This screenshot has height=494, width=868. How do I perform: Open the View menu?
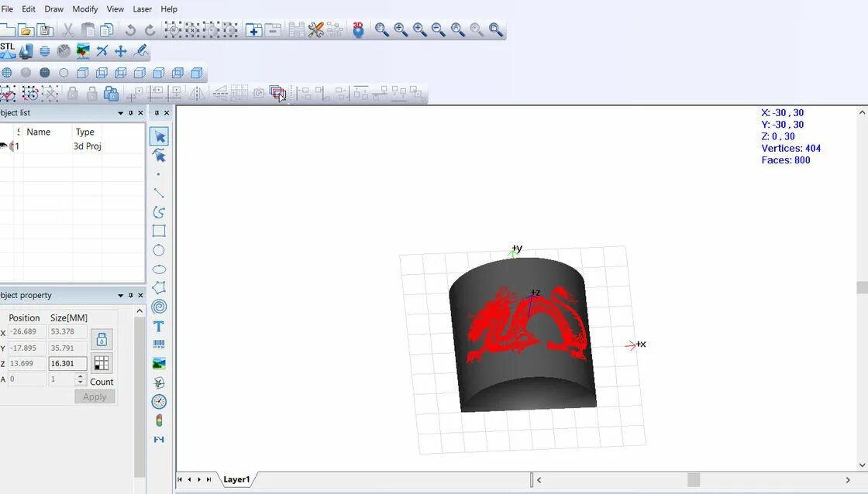pos(115,9)
